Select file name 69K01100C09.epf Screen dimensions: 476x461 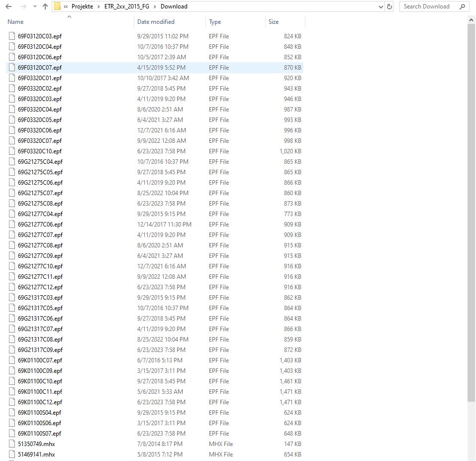40,371
